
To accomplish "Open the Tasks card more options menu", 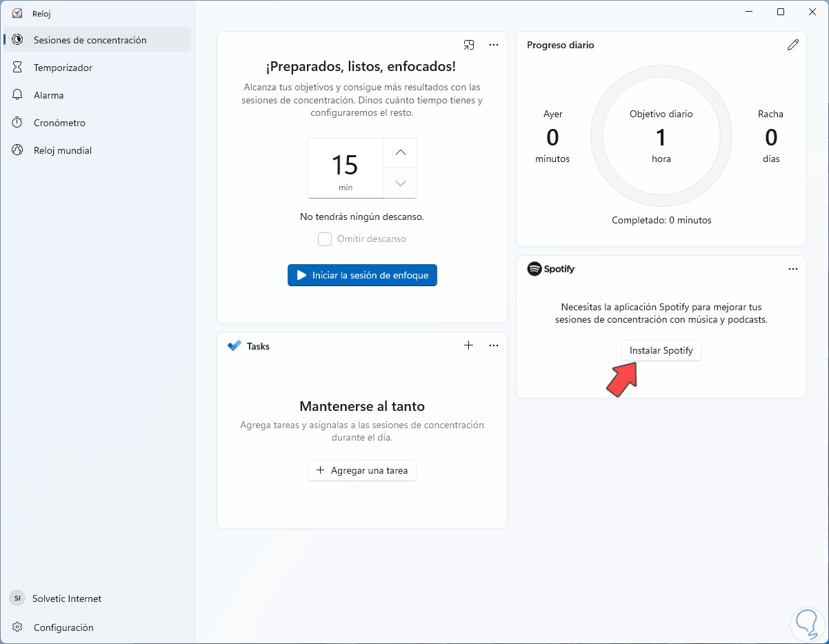I will 494,345.
